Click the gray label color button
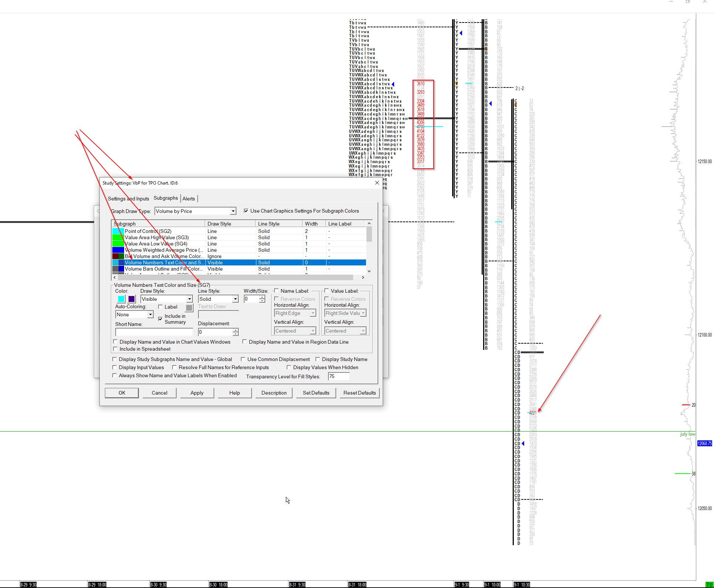 coord(189,307)
